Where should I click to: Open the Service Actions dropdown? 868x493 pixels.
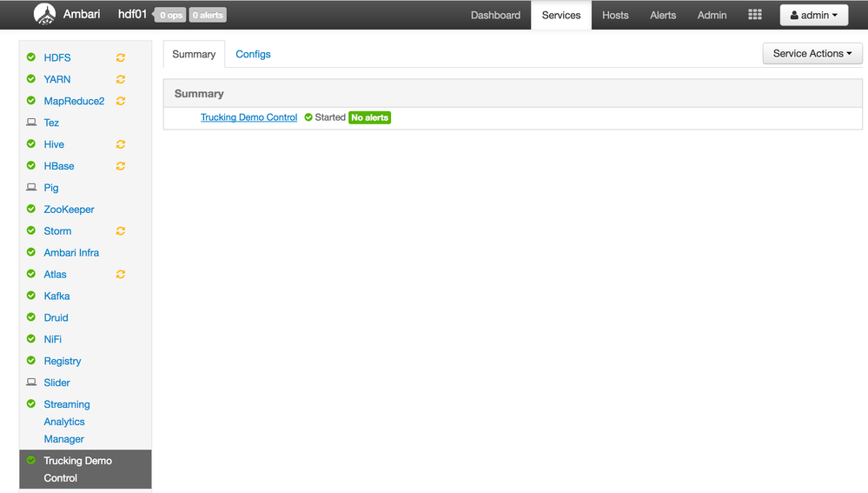click(812, 53)
